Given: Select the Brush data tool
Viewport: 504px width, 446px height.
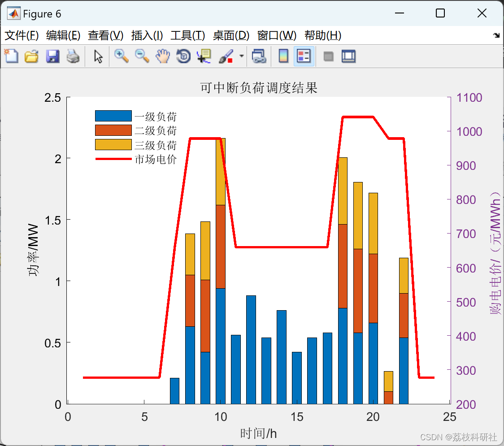Looking at the screenshot, I should tap(226, 56).
